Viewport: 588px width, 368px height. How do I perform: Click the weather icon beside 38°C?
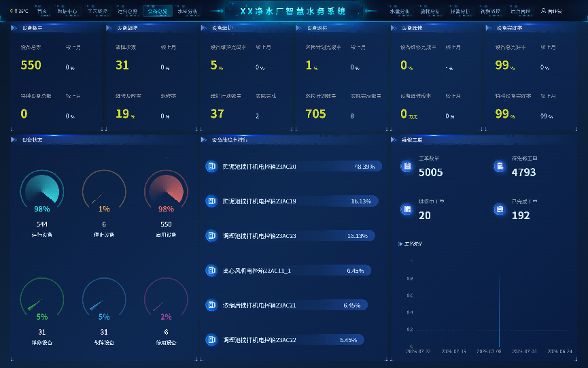[12, 11]
